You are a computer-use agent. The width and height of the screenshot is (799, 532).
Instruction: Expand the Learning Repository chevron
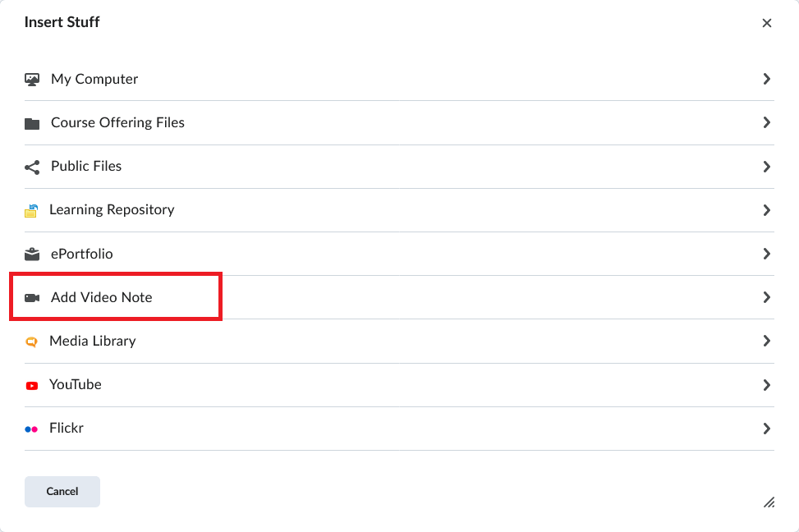click(x=766, y=210)
